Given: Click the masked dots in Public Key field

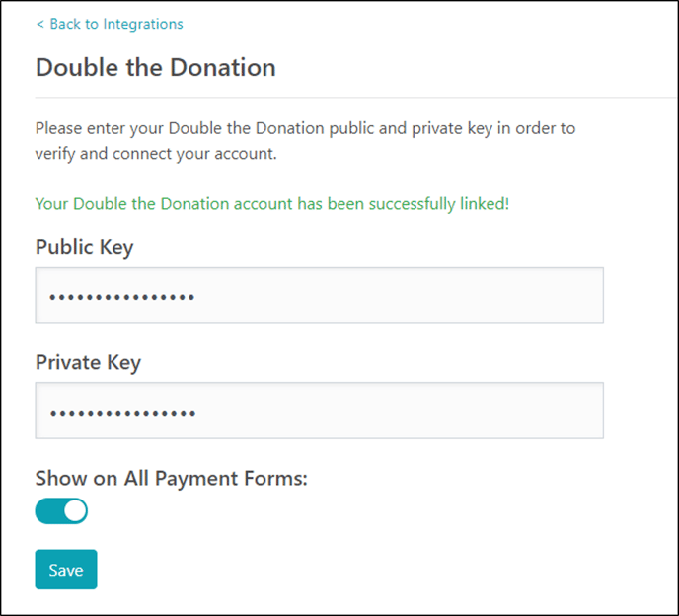Looking at the screenshot, I should [122, 296].
